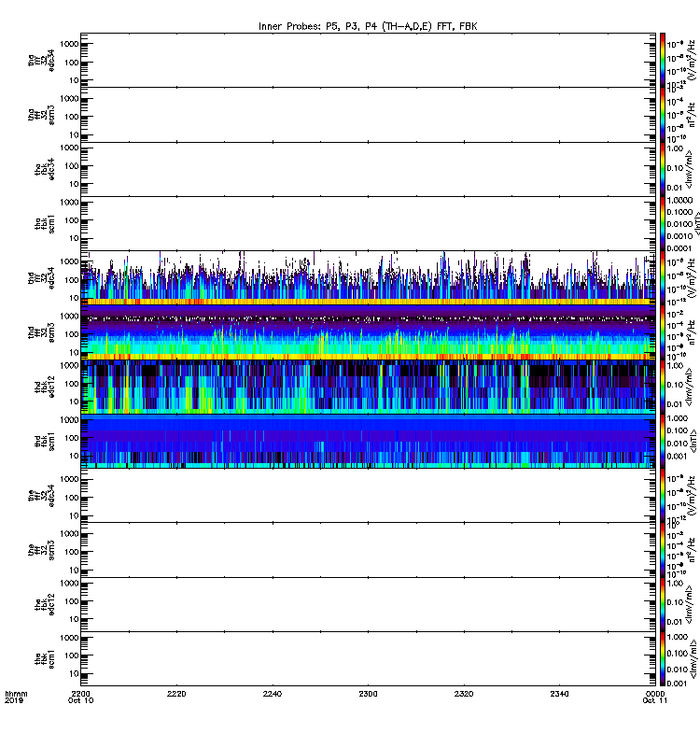Viewport: 700px width, 747px height.
Task: Click the '2340' time axis label
Action: pos(559,694)
